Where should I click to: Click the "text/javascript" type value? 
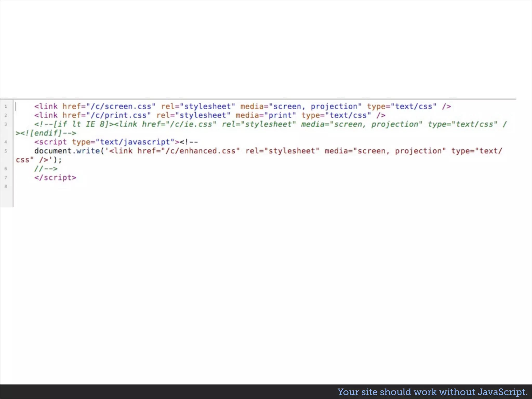click(x=135, y=142)
